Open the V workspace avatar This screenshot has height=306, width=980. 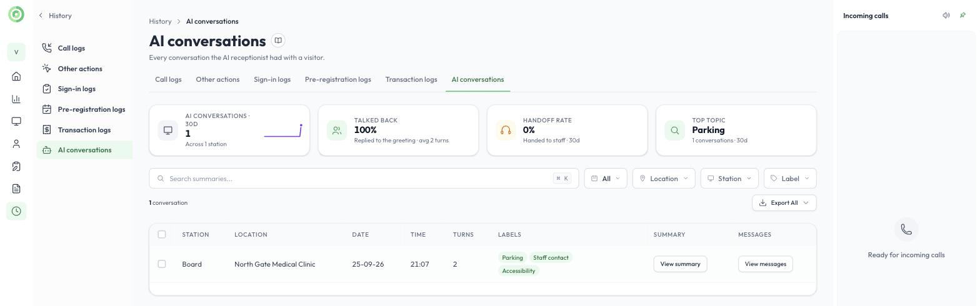click(x=16, y=52)
